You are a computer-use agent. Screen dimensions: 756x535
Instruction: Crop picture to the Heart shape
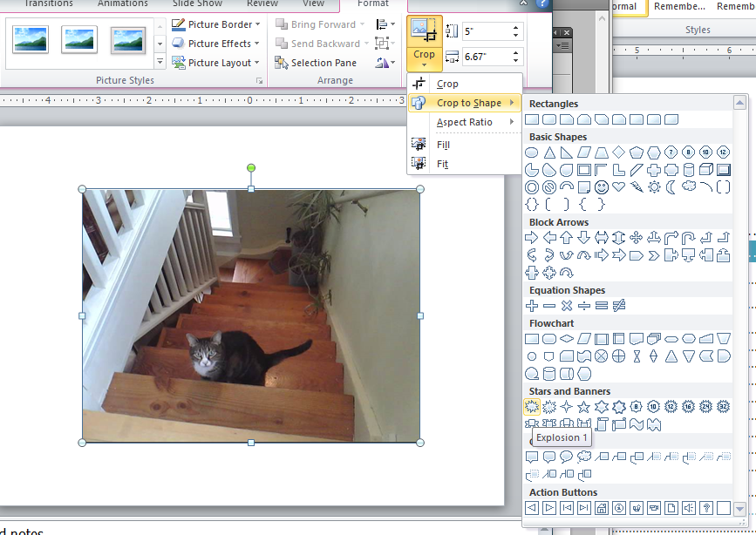pyautogui.click(x=618, y=187)
